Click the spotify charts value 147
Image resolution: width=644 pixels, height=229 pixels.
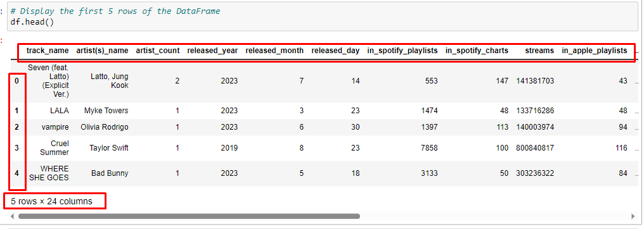pos(502,81)
